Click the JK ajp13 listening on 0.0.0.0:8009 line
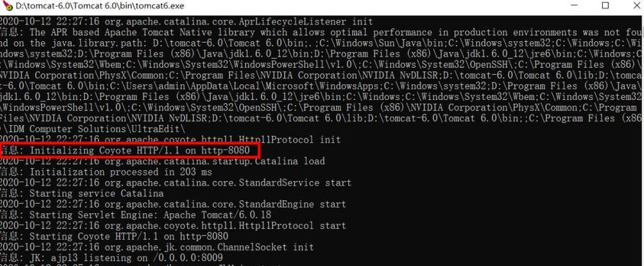Viewport: 644px width, 266px height. [111, 258]
